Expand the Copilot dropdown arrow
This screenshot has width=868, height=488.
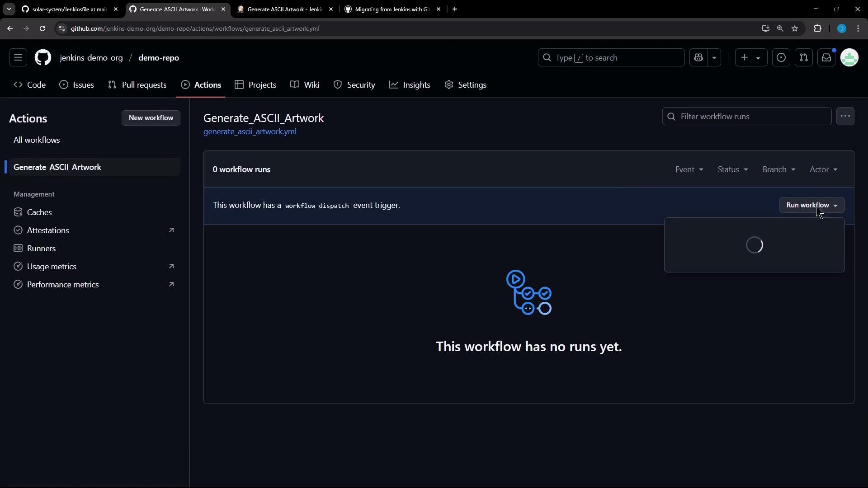(x=714, y=58)
